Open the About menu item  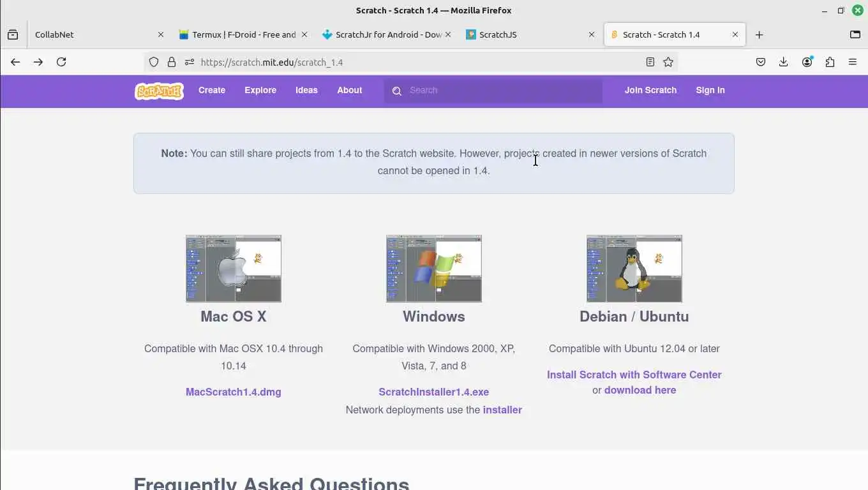pos(350,91)
